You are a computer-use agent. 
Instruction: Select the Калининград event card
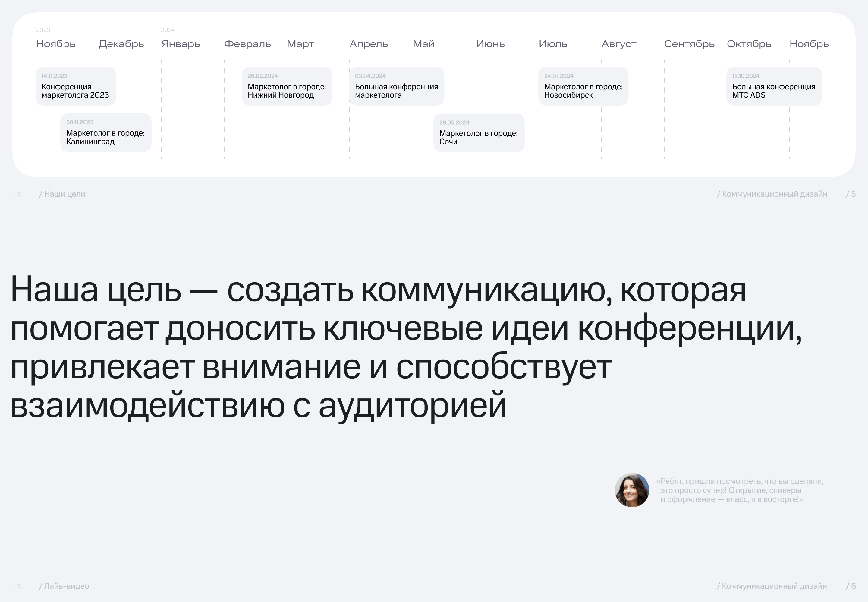[105, 133]
